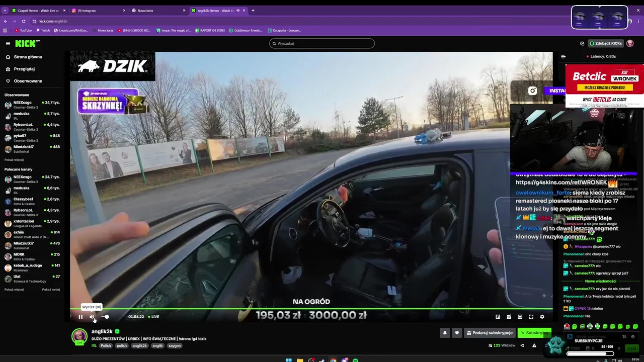
Task: Open YouTube bookmark
Action: [23, 31]
